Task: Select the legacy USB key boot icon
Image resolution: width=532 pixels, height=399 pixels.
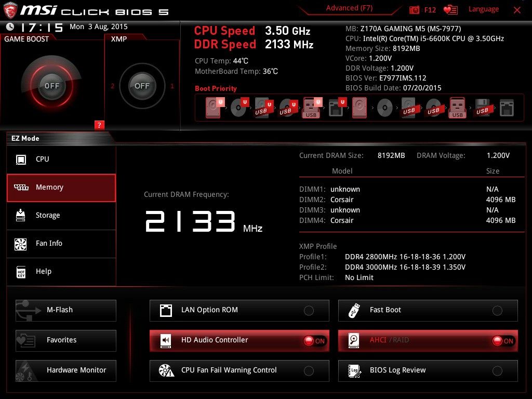Action: coord(457,108)
